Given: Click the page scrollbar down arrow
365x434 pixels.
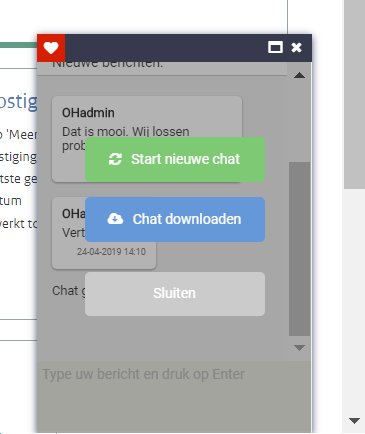Looking at the screenshot, I should pos(354,421).
